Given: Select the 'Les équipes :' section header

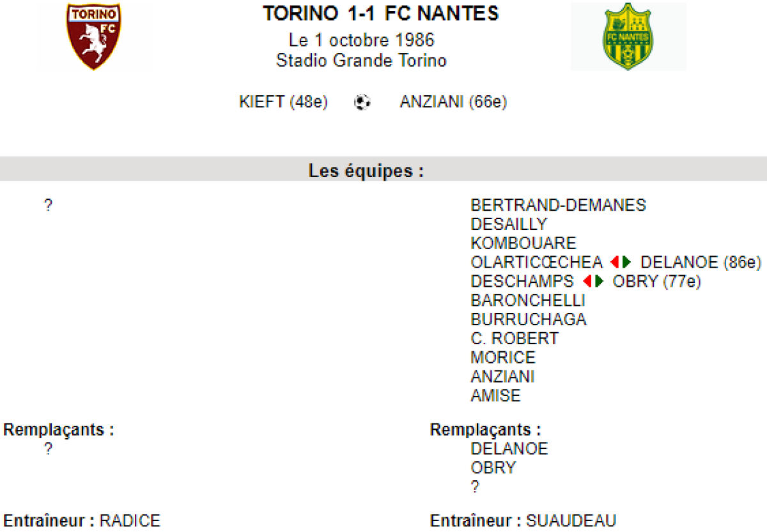Looking at the screenshot, I should [x=366, y=171].
